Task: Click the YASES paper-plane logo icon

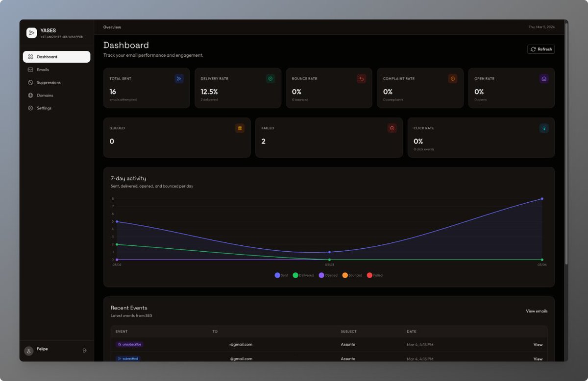Action: tap(31, 33)
